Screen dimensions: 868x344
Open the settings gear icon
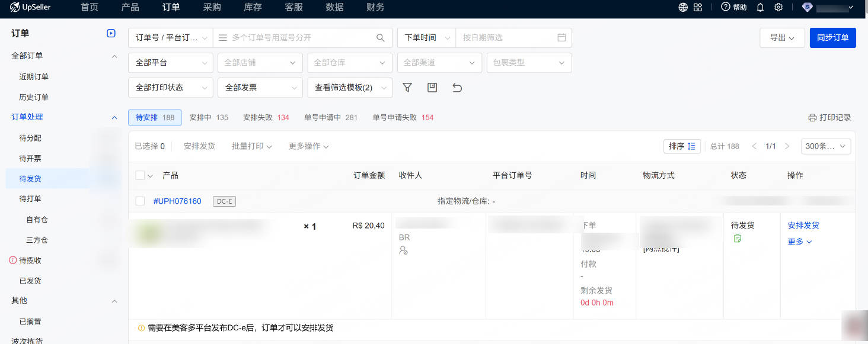point(778,8)
